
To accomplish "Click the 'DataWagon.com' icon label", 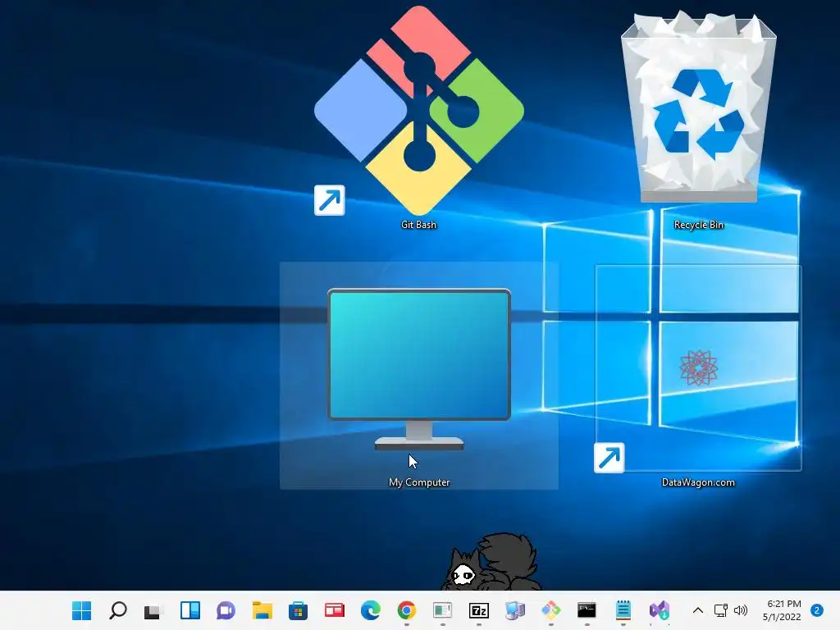I will (x=699, y=482).
